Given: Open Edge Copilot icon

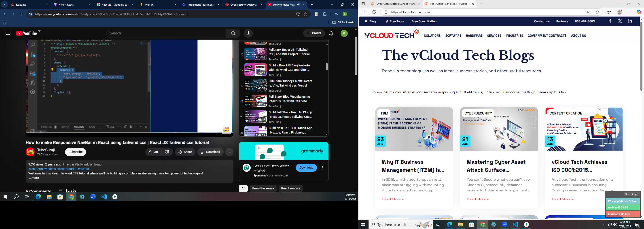Looking at the screenshot, I should tap(639, 12).
